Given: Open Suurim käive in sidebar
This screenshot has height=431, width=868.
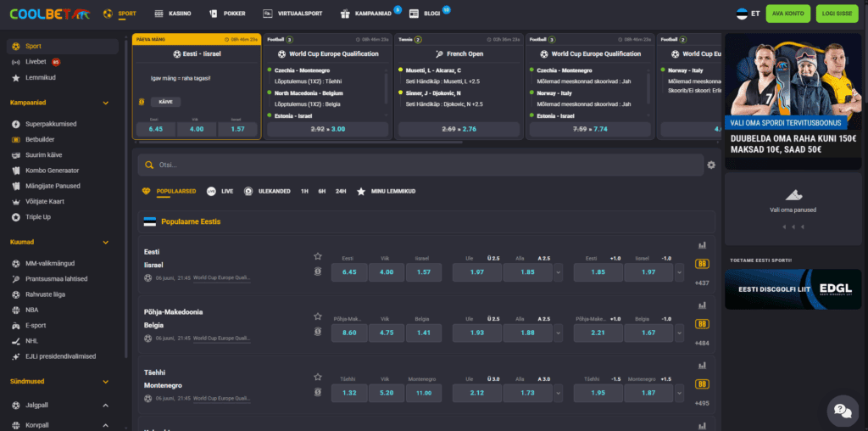Looking at the screenshot, I should pos(44,155).
